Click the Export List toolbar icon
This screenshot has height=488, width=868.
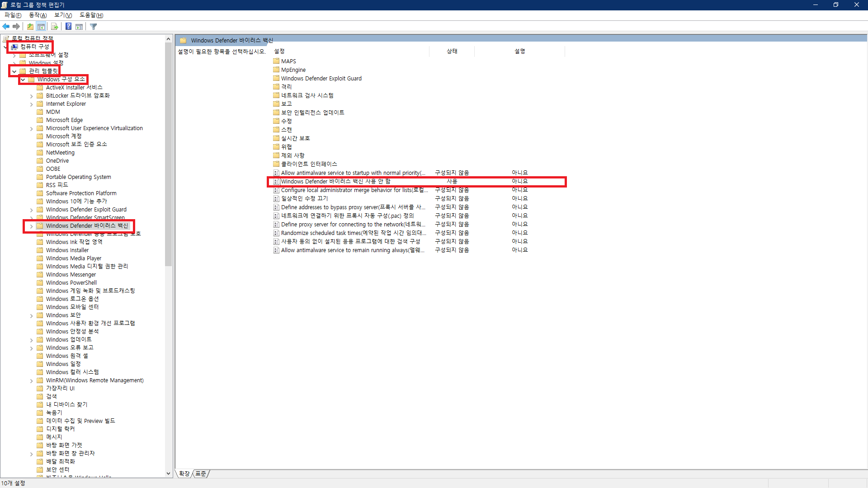click(55, 27)
